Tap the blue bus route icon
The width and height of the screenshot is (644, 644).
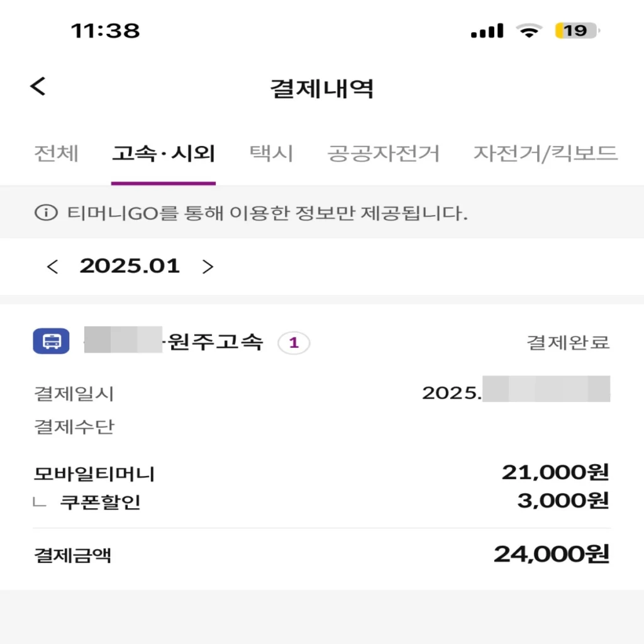(x=51, y=343)
